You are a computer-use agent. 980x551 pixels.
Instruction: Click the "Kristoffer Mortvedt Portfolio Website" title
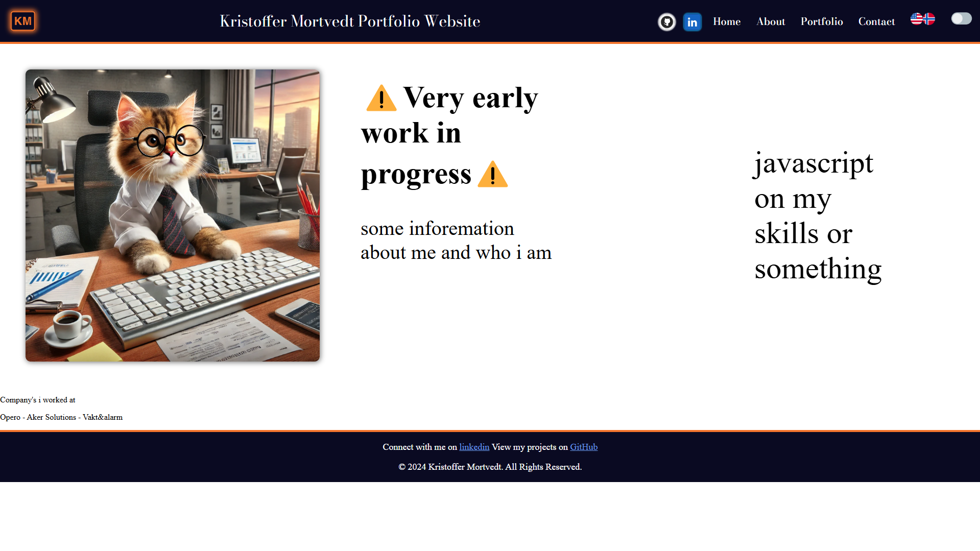(350, 21)
